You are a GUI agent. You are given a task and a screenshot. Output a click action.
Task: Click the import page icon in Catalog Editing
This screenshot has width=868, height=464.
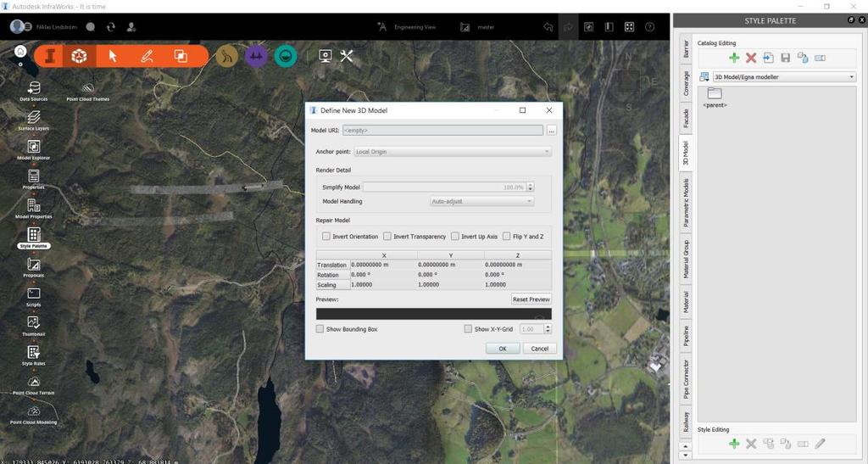pyautogui.click(x=768, y=58)
